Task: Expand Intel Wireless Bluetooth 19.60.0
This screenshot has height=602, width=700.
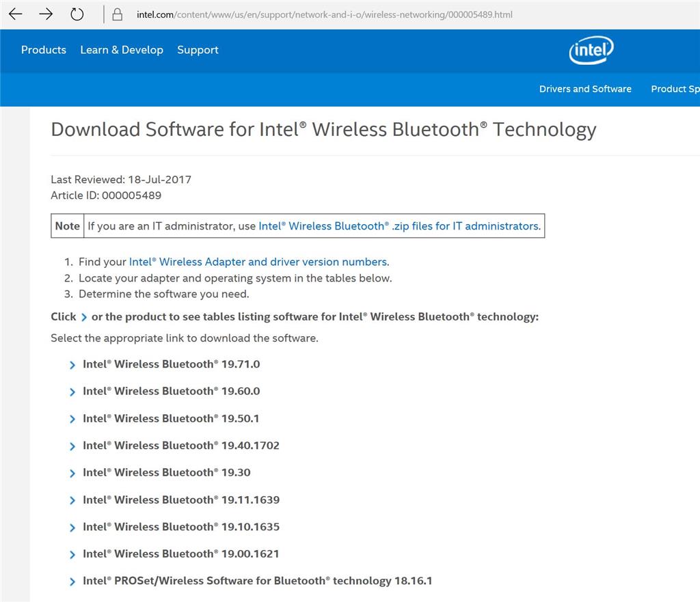Action: point(170,391)
